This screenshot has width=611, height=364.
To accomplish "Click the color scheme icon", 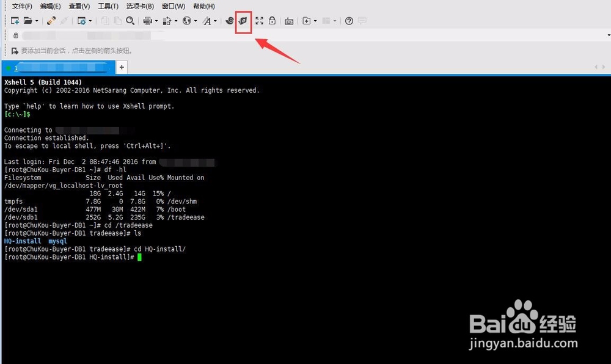I will pyautogui.click(x=167, y=21).
